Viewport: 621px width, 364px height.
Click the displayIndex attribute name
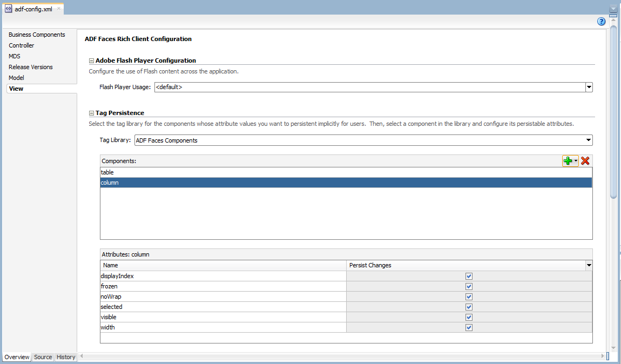coord(117,276)
